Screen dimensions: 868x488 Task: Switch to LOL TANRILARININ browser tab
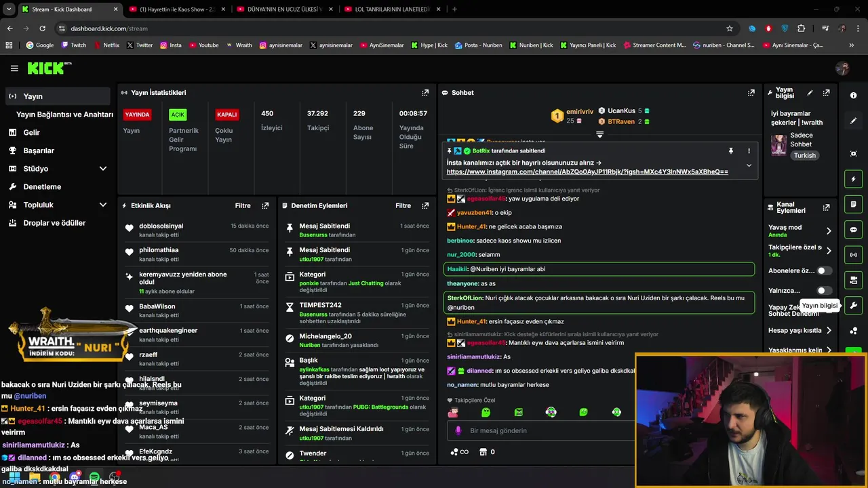point(391,9)
